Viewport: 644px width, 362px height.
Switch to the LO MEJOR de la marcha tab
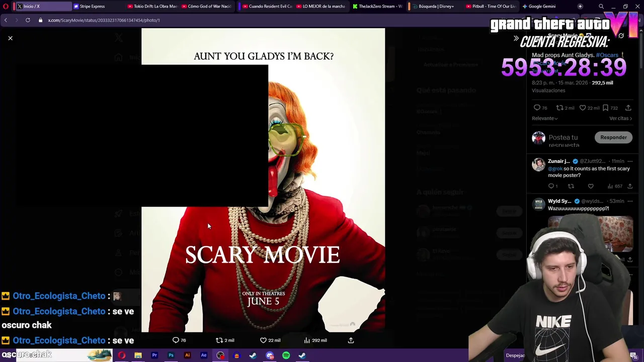321,6
